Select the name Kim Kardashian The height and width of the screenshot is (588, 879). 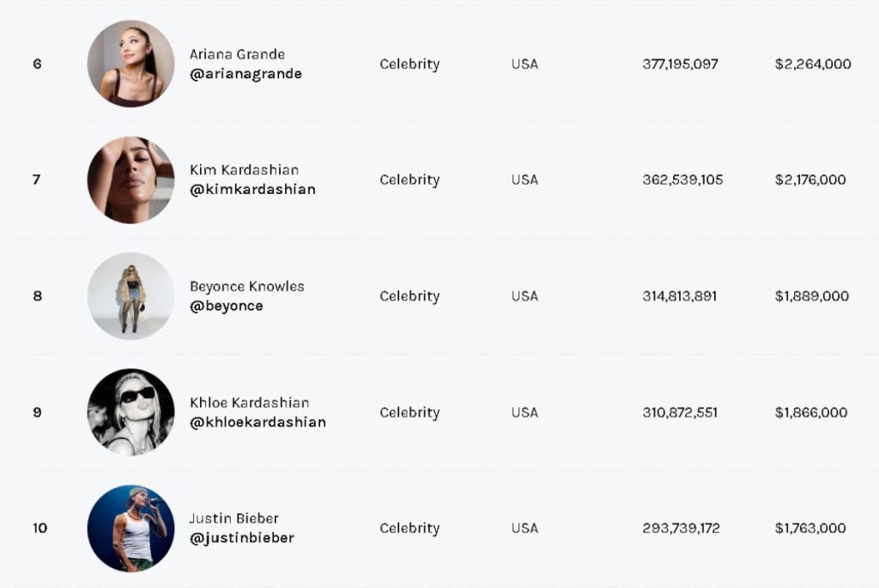tap(244, 170)
